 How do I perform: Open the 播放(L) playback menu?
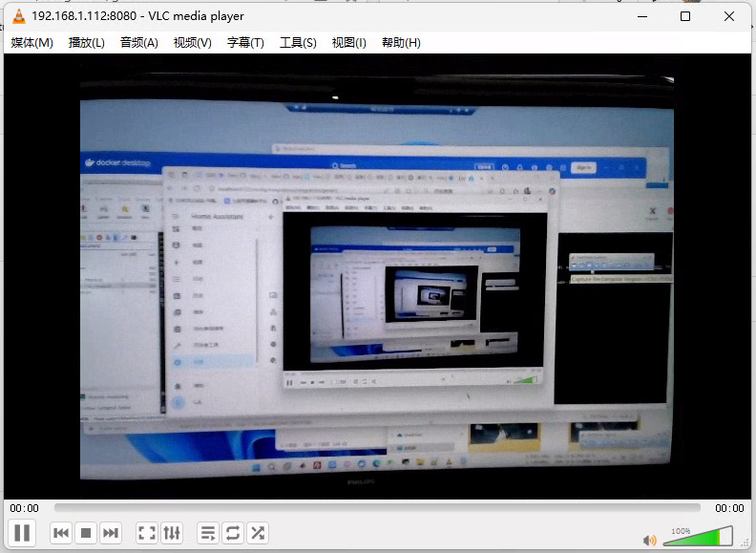pos(87,42)
